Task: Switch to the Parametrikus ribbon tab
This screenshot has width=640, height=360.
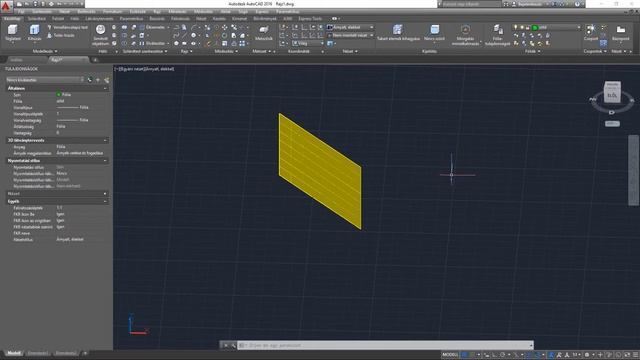Action: [131, 19]
